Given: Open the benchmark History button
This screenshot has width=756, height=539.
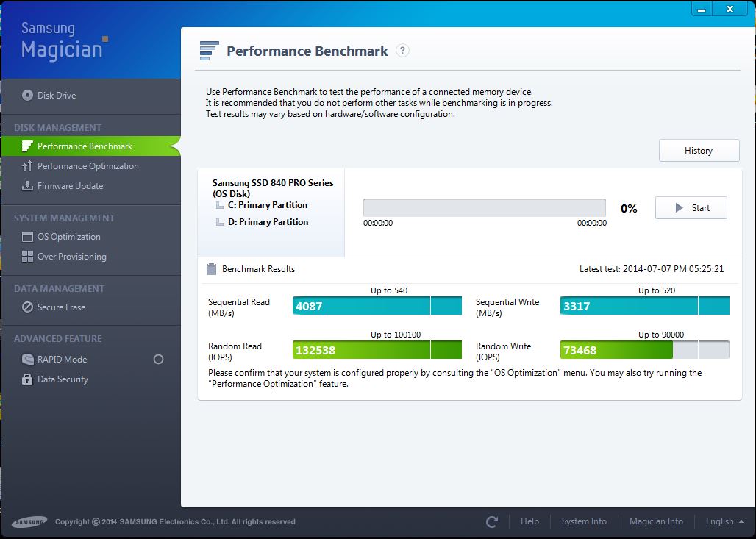Looking at the screenshot, I should pos(699,151).
